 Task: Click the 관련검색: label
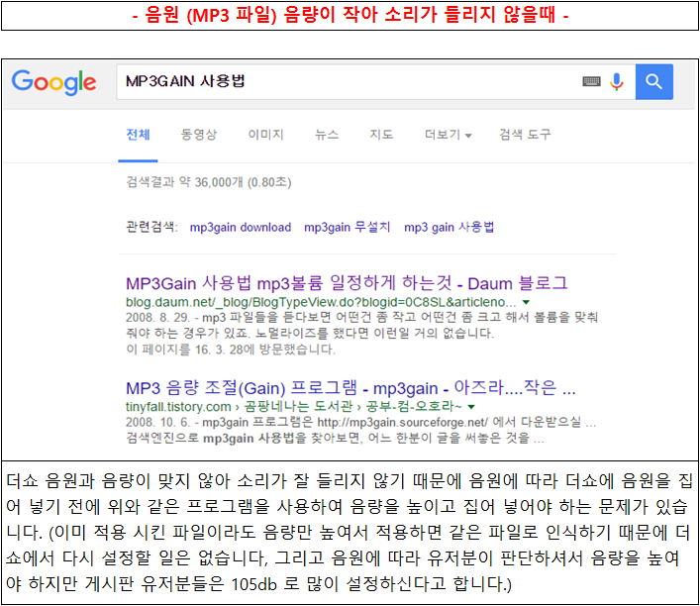[151, 228]
